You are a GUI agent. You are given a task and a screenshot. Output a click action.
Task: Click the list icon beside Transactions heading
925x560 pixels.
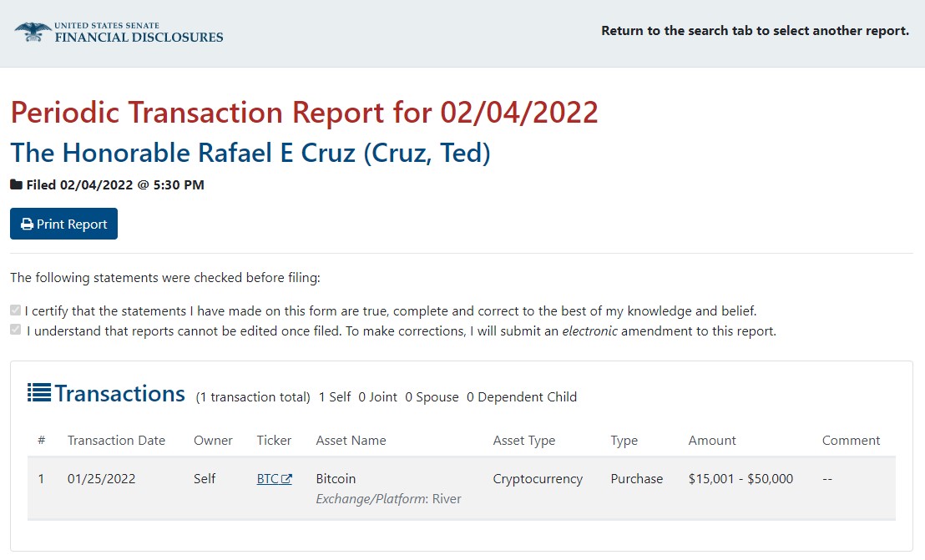[x=39, y=392]
